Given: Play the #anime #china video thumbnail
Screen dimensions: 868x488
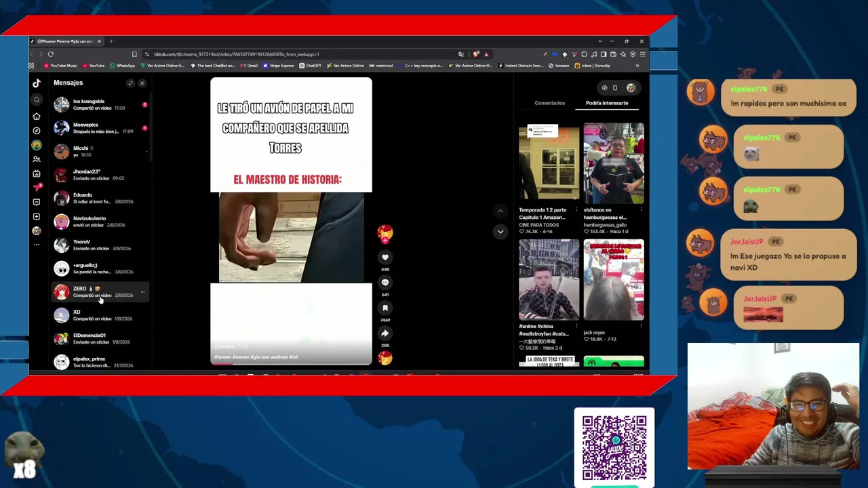Looking at the screenshot, I should 549,279.
